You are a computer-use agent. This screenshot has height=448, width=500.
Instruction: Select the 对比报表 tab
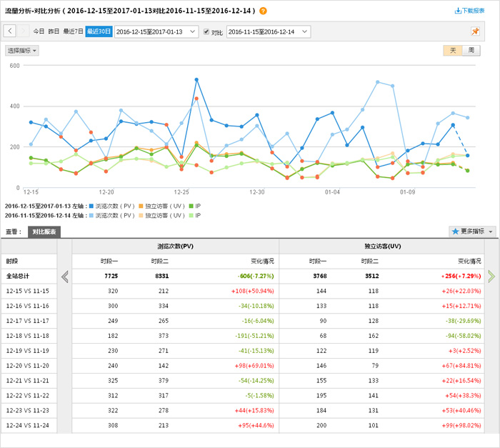44,232
